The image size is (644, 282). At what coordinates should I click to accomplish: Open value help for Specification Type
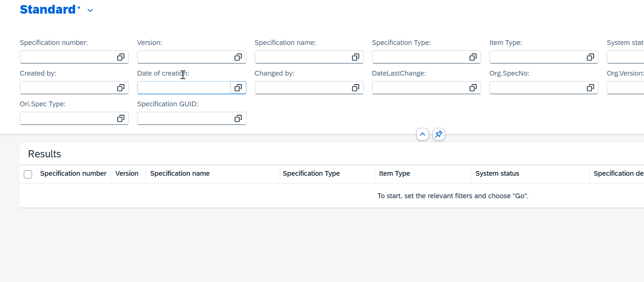473,57
